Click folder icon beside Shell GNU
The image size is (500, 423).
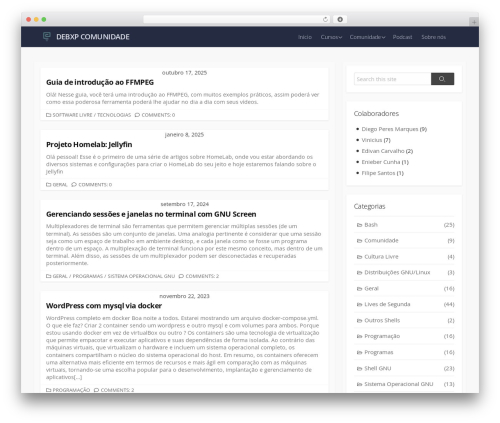359,368
